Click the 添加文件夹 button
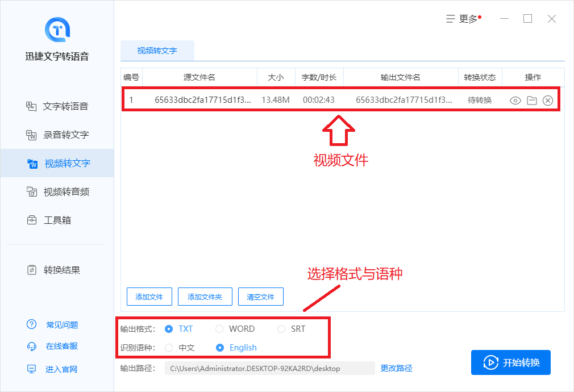This screenshot has width=574, height=392. click(x=205, y=297)
